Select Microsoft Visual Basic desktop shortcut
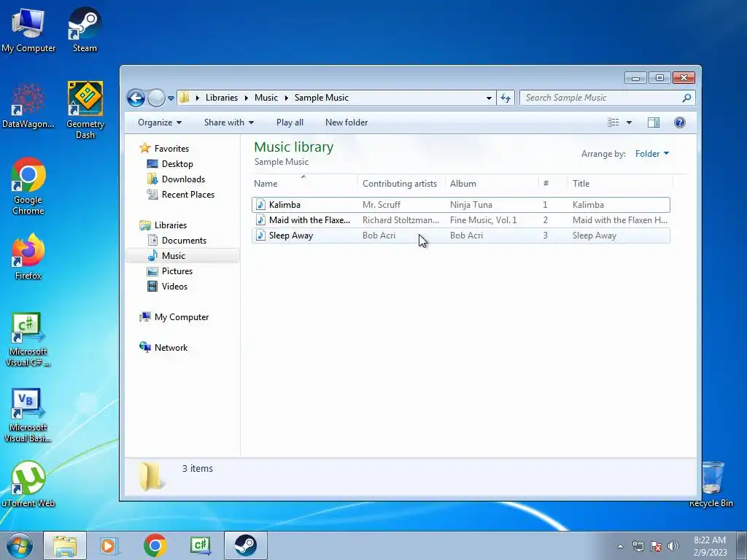 [x=28, y=416]
